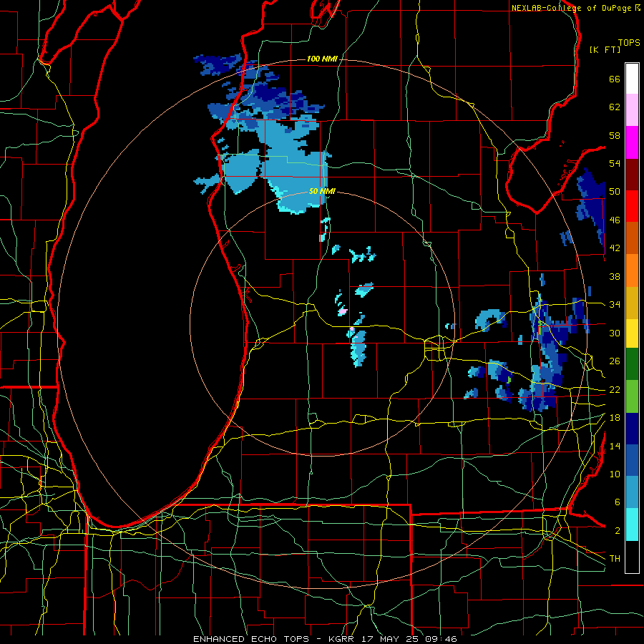Screen dimensions: 644x644
Task: Click the '100 NMI' range ring label
Action: coord(322,59)
